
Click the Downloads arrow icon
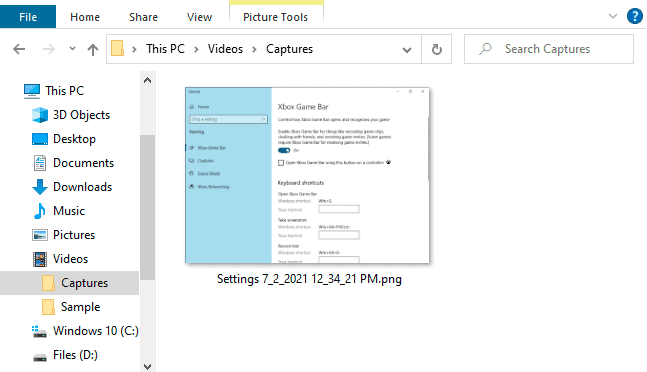coord(40,187)
